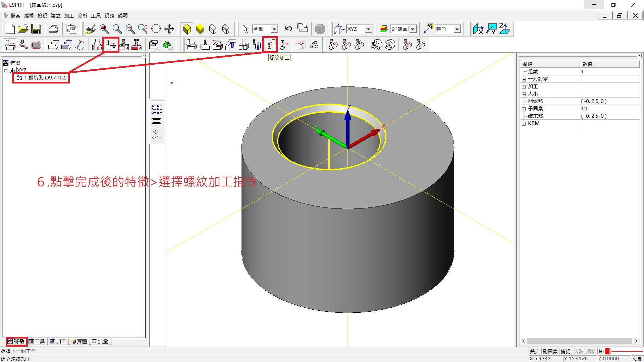
Task: Click the pan view four-arrow icon
Action: click(x=169, y=29)
